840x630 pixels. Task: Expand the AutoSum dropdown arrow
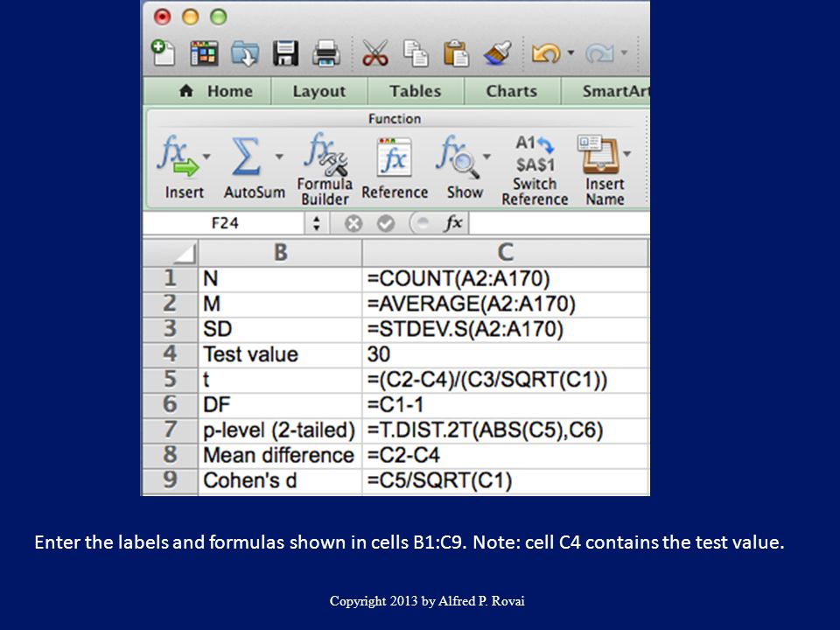pyautogui.click(x=279, y=157)
